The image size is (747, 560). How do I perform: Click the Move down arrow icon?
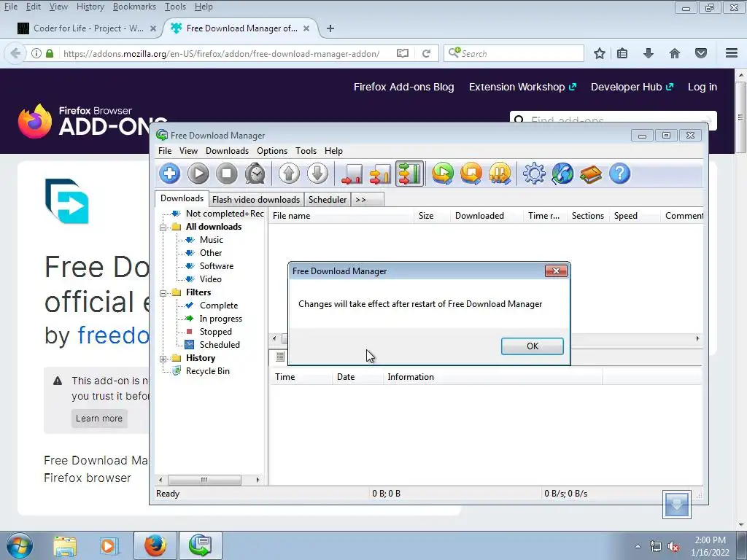[x=318, y=174]
